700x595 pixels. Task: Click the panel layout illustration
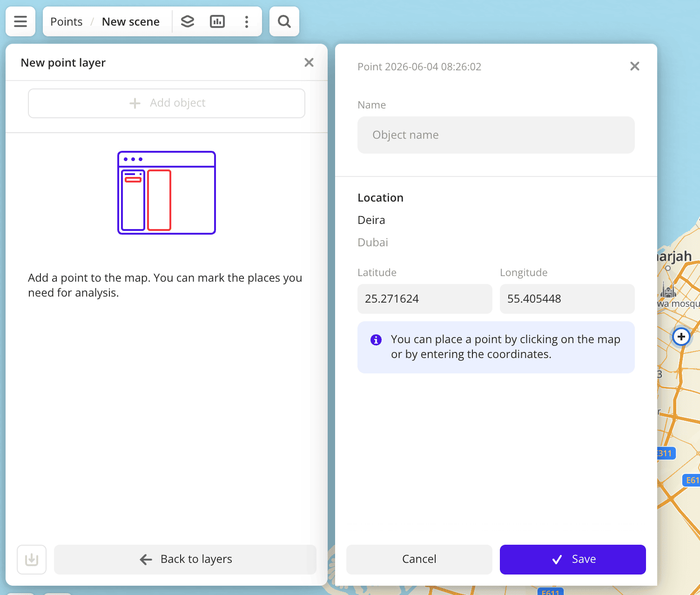[x=167, y=193]
